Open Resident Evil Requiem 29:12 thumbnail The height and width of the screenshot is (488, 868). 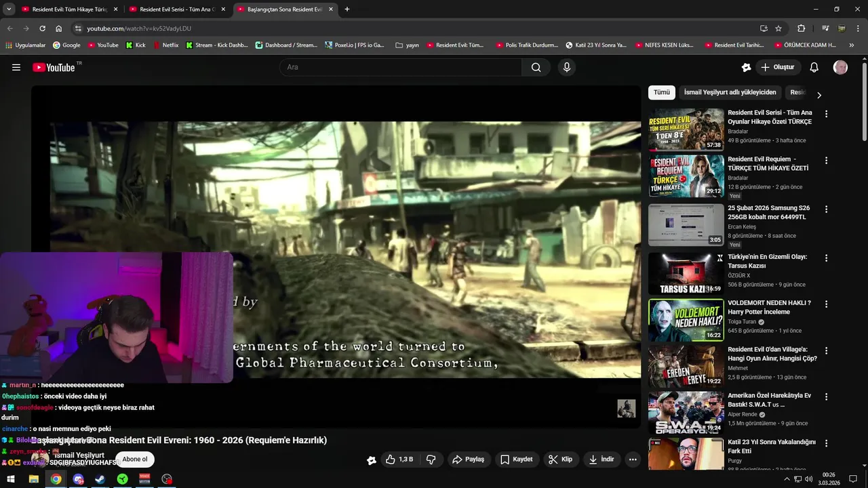point(686,176)
